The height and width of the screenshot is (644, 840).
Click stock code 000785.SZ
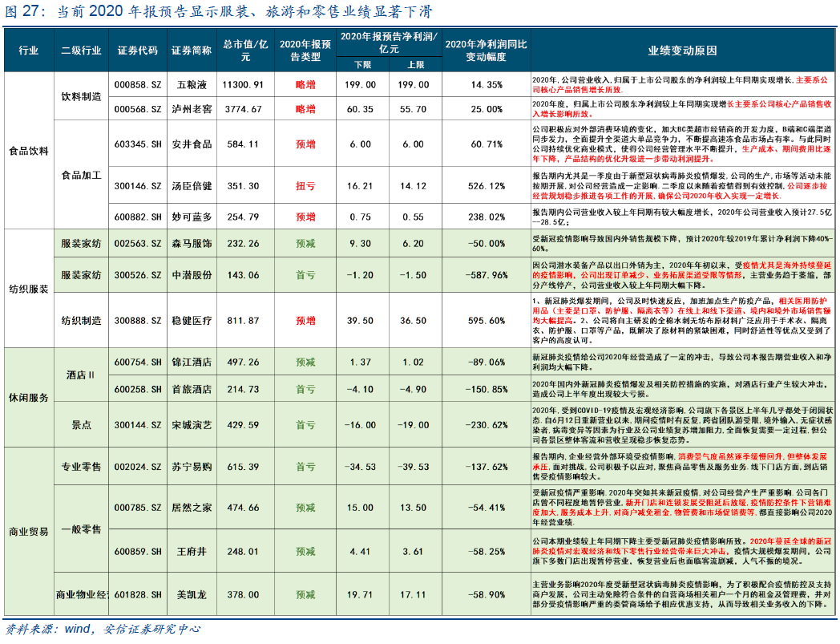[138, 508]
